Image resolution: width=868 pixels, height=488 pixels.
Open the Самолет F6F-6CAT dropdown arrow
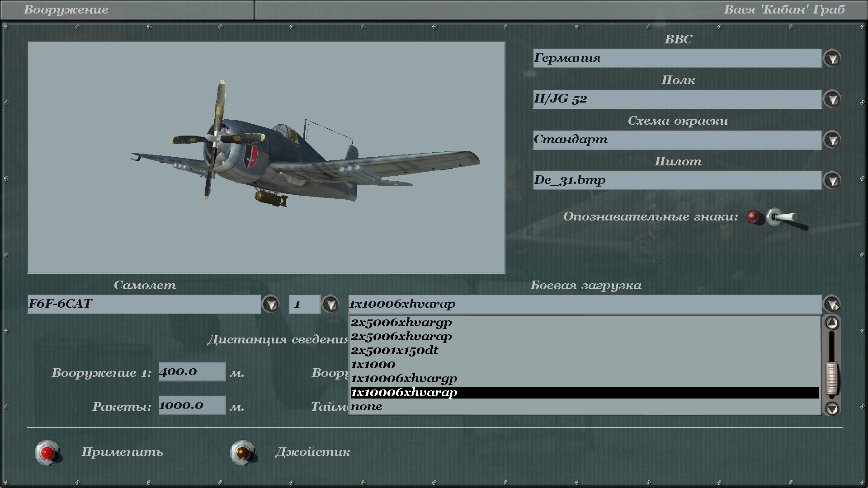(271, 304)
